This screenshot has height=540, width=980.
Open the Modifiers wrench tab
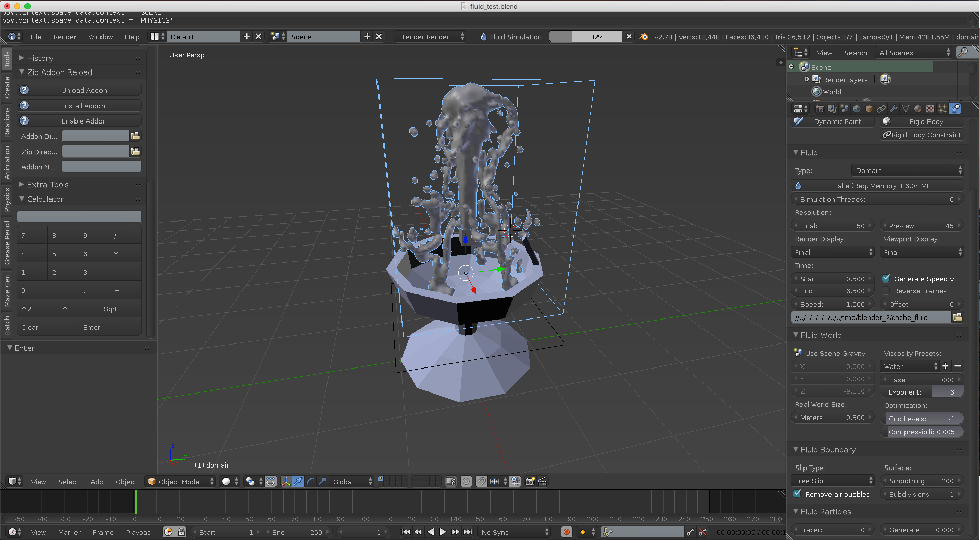point(893,109)
